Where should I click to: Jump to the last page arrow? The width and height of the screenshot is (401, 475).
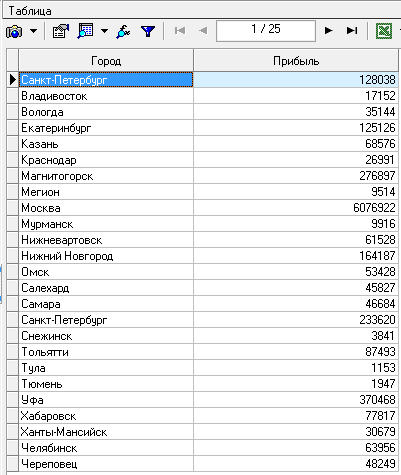(x=352, y=31)
